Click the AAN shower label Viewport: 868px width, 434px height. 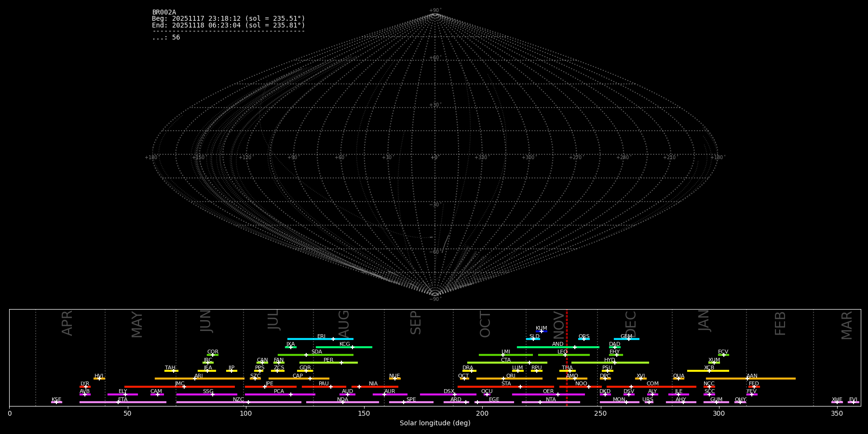(752, 376)
